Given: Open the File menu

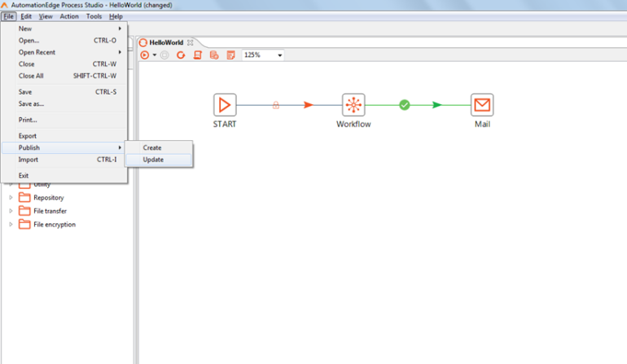Looking at the screenshot, I should tap(8, 16).
